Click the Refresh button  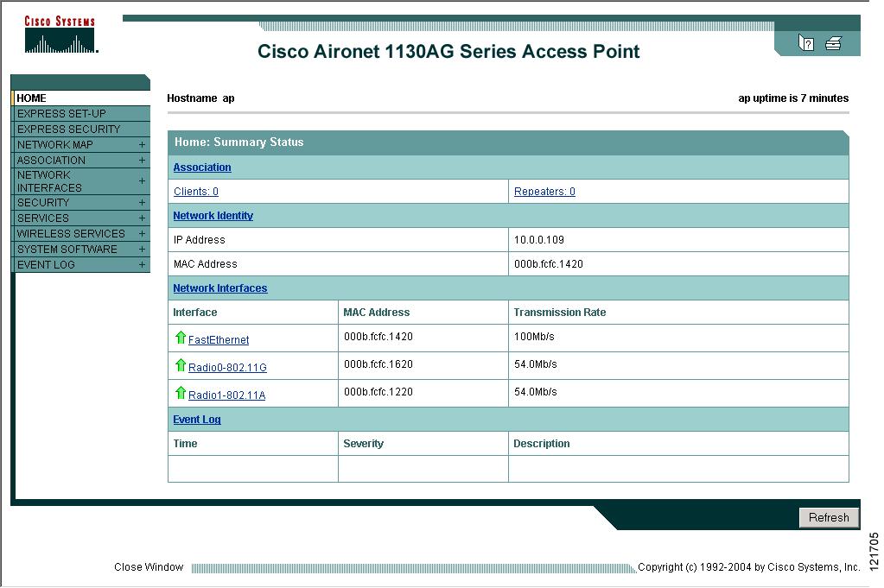[829, 517]
